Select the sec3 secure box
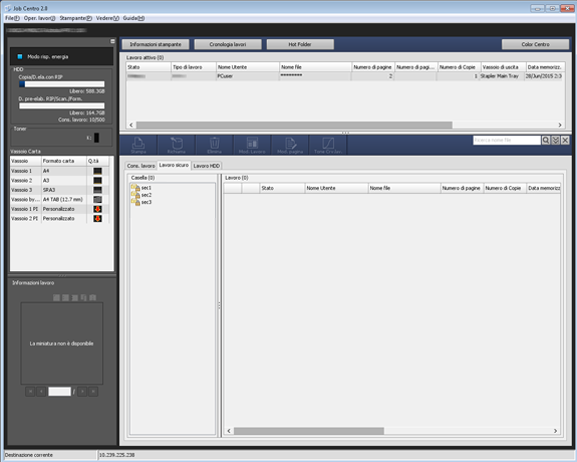Viewport: 577px width, 462px height. [x=146, y=202]
